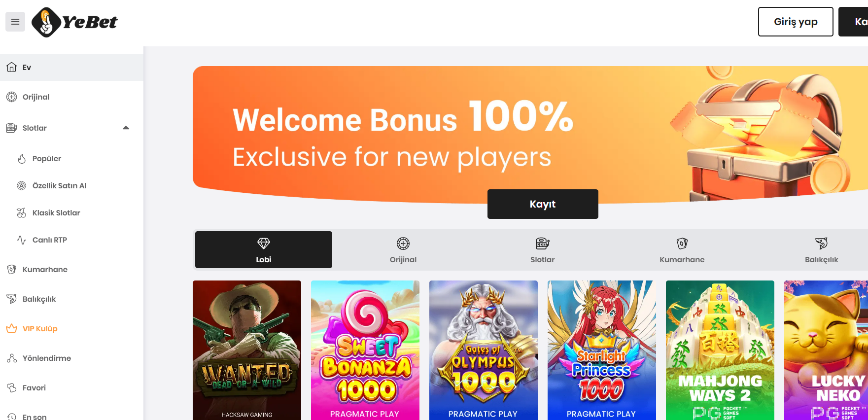
Task: Open Orijinal in the sidebar
Action: (35, 97)
